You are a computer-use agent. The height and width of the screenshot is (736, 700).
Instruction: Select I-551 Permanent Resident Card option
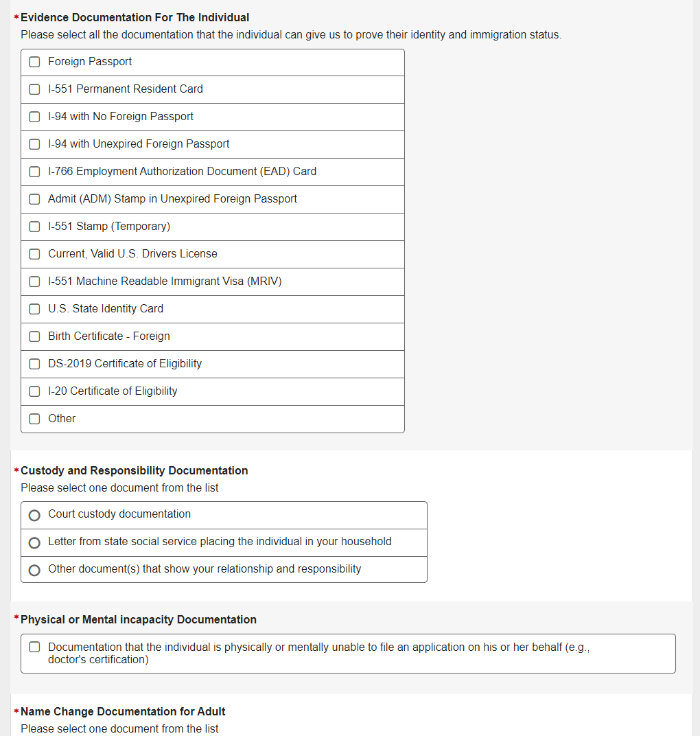point(34,89)
